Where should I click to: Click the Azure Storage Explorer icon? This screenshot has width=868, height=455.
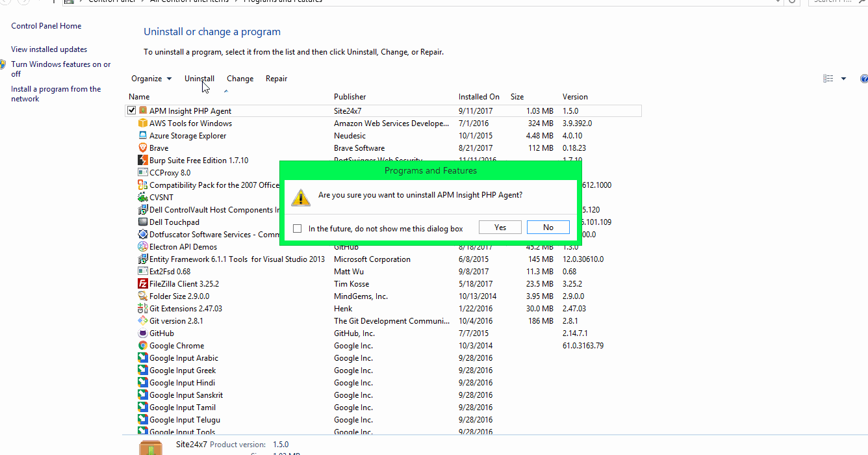pos(143,135)
